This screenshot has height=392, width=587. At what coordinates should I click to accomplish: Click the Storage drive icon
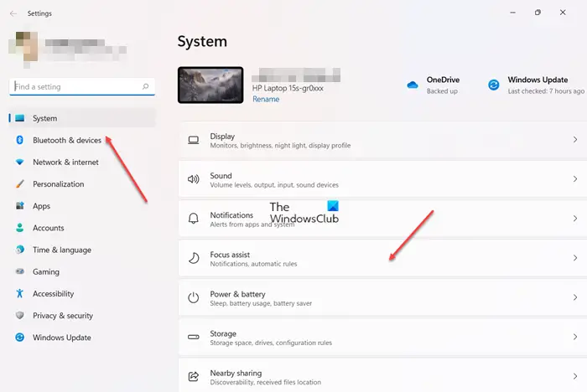(194, 337)
